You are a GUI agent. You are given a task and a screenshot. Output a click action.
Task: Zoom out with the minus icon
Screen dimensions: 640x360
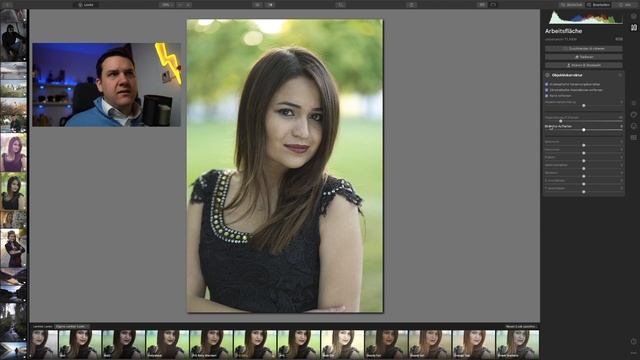pos(181,4)
